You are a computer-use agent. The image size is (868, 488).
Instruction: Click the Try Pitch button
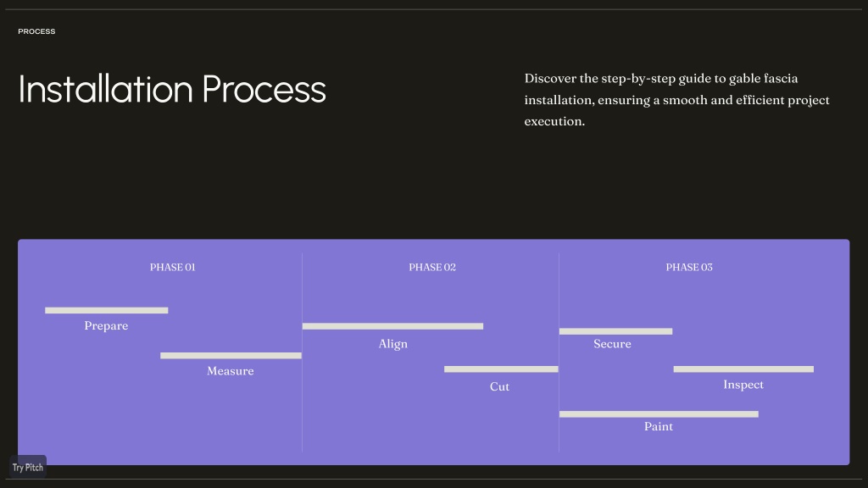pyautogui.click(x=28, y=467)
